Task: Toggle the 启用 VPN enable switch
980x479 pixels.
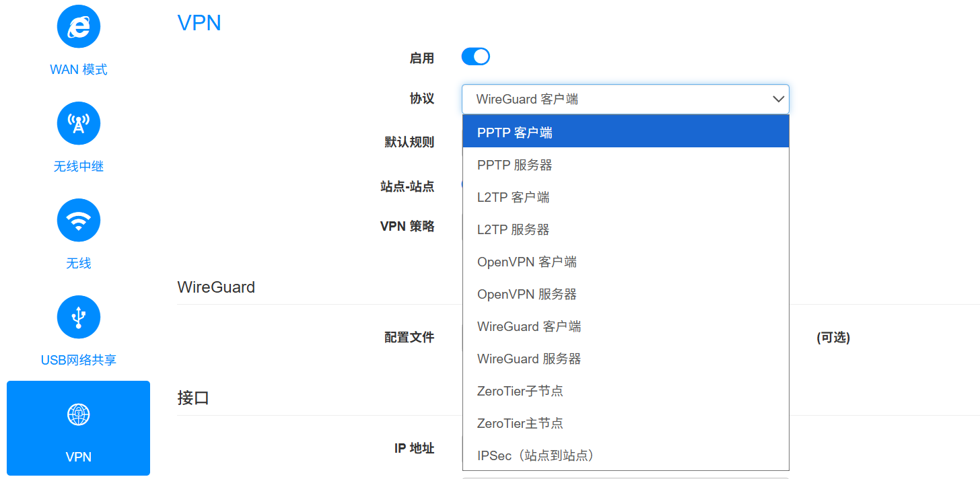Action: point(475,57)
